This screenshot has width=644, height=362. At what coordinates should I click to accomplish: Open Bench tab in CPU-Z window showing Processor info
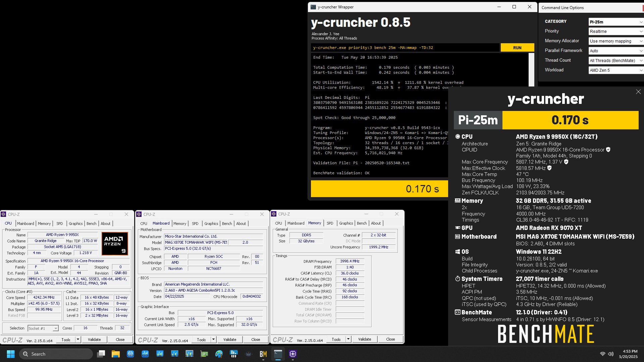92,224
